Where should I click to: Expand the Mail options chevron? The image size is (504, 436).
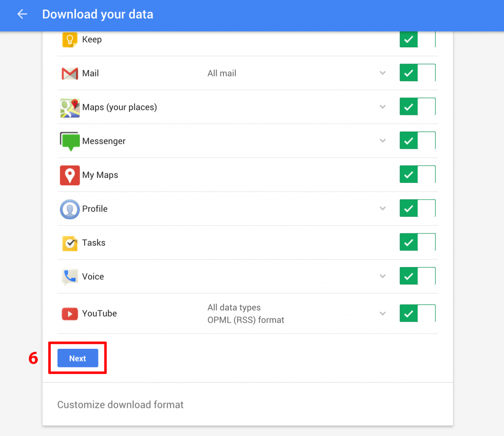(382, 73)
